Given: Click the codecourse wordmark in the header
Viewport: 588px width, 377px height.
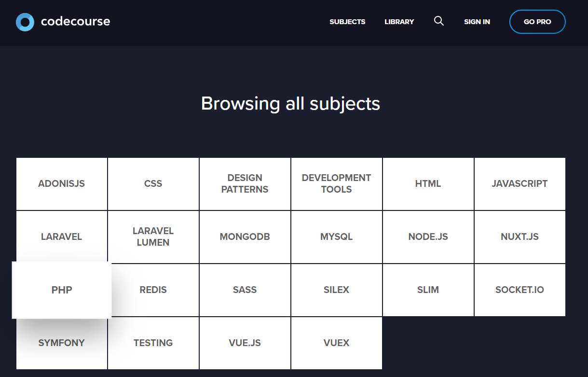Looking at the screenshot, I should tap(76, 22).
